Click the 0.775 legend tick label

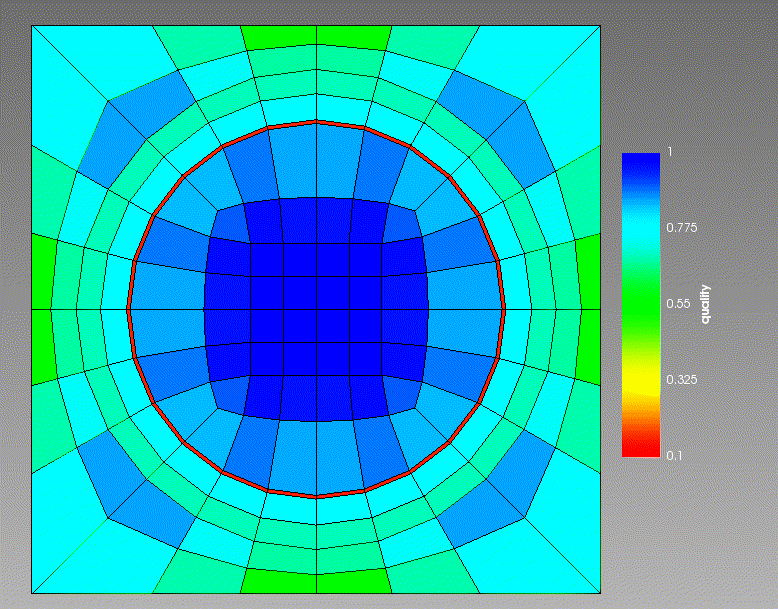pos(680,228)
